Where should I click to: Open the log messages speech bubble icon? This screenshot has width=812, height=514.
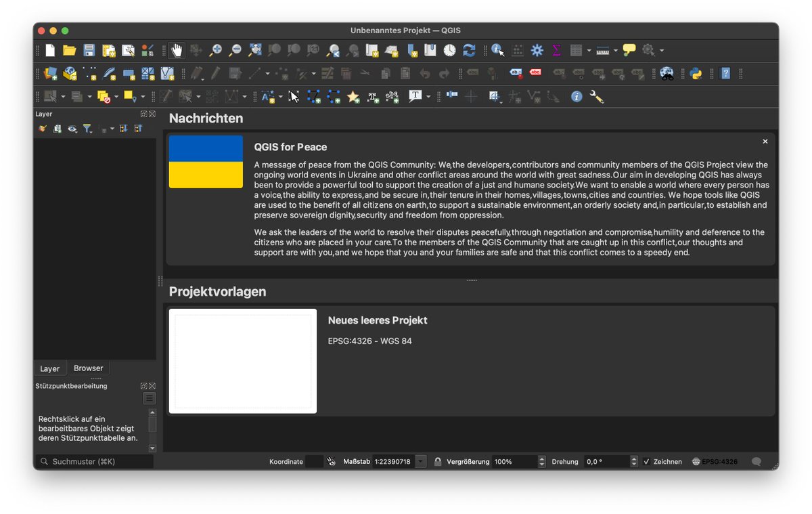(757, 462)
